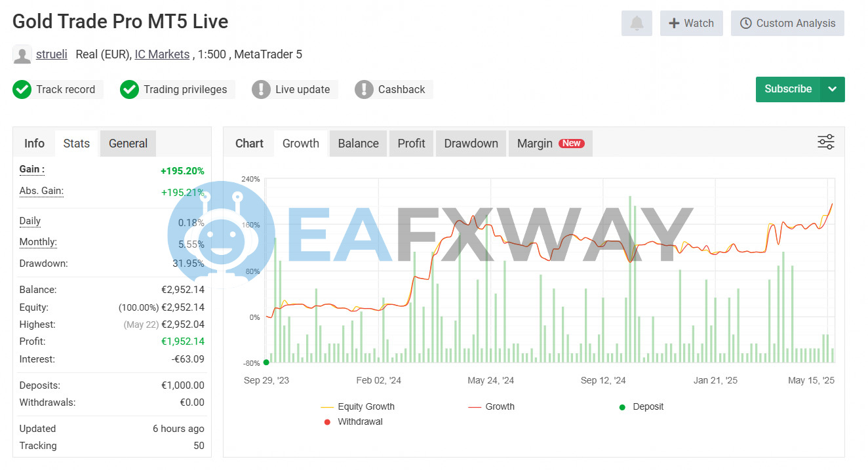Click the Daily stat label
868x470 pixels.
[x=30, y=221]
